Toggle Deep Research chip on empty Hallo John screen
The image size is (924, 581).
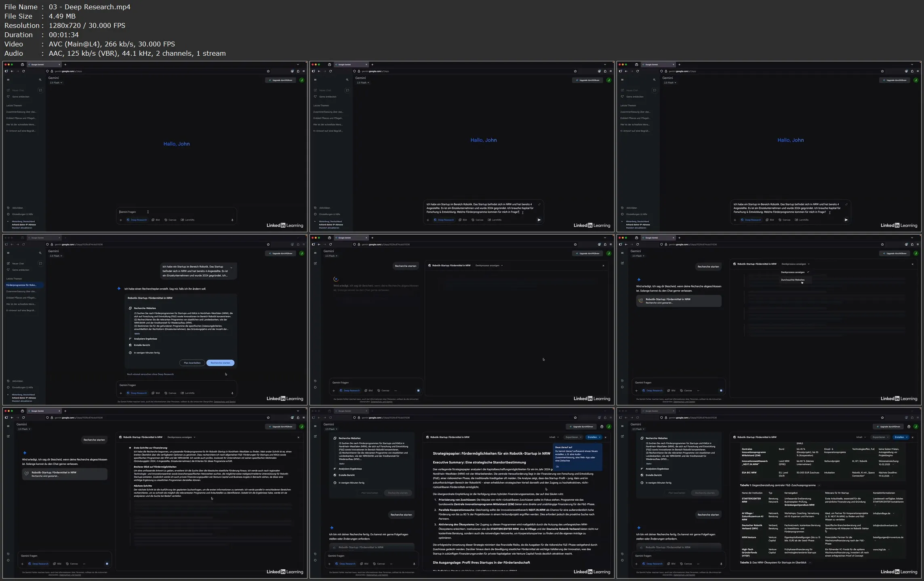(137, 220)
